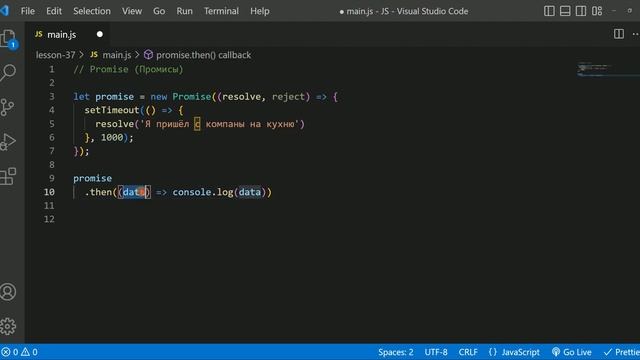Open the Terminal menu
640x360 pixels.
[x=221, y=11]
